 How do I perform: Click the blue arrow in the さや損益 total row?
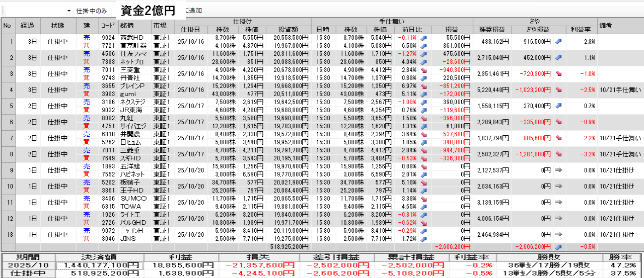coord(558,247)
